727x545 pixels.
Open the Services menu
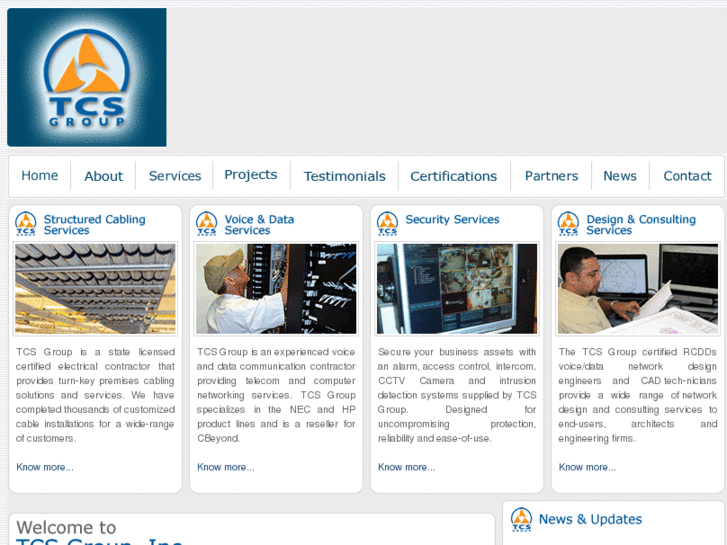coord(175,176)
